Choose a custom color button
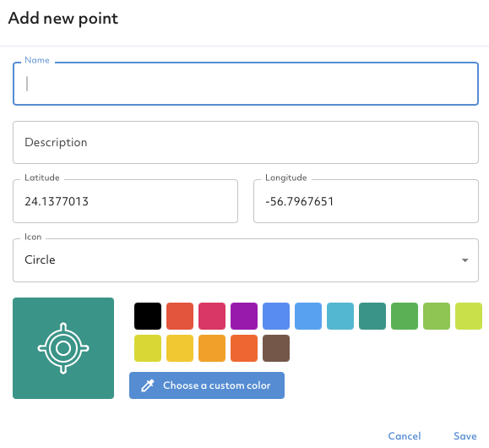 coord(207,385)
